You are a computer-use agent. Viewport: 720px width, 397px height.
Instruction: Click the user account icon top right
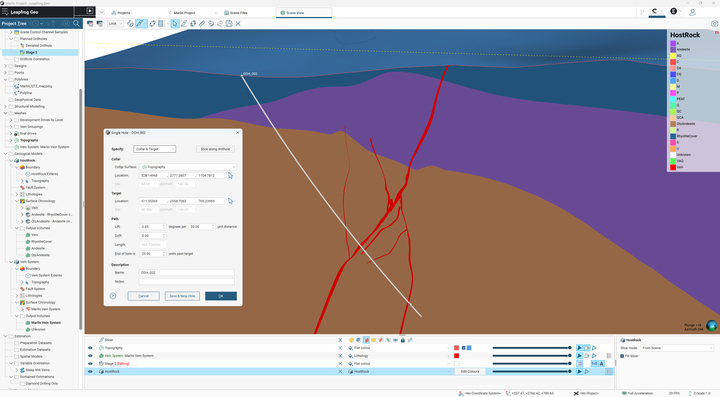pyautogui.click(x=692, y=12)
